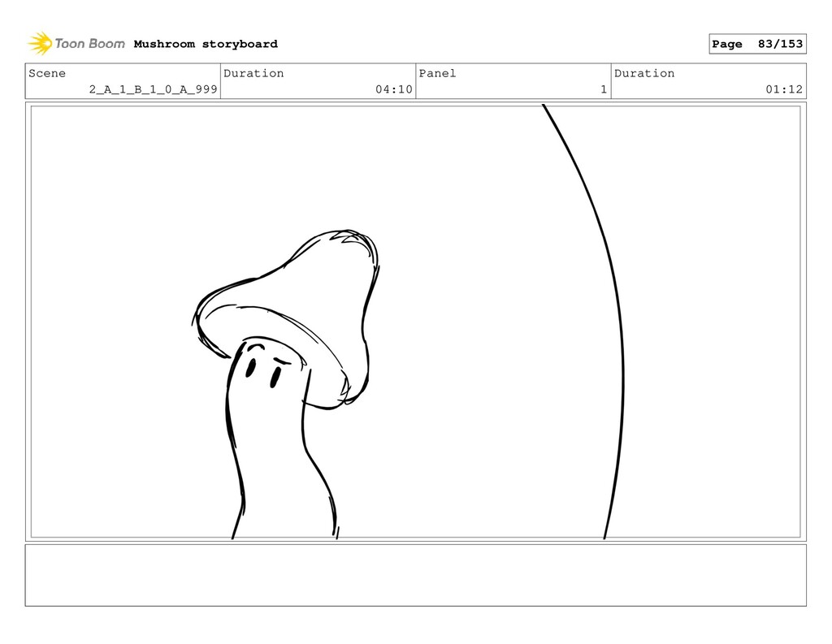Select scene name '2_A_1_B_1_0_A_999'

(153, 89)
